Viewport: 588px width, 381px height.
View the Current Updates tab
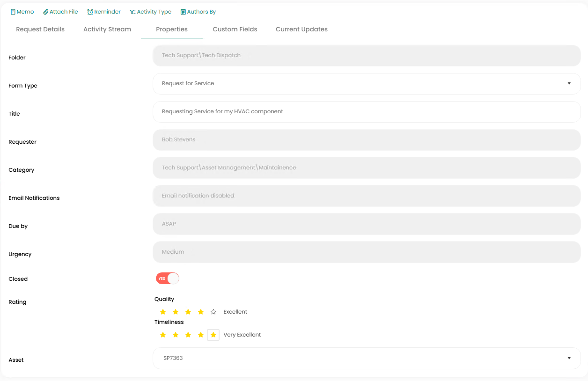point(301,29)
